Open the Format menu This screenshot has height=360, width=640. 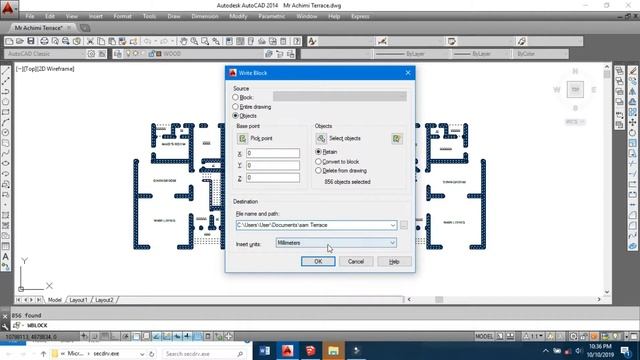tap(122, 16)
